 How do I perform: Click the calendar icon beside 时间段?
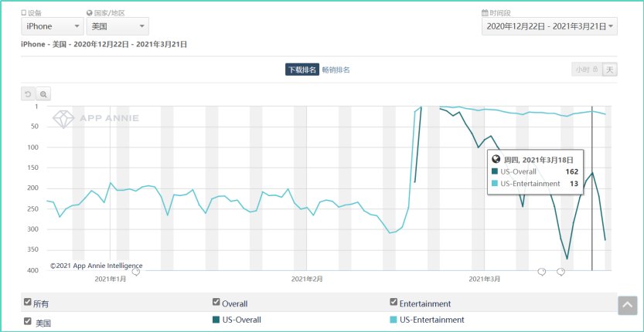click(x=485, y=13)
